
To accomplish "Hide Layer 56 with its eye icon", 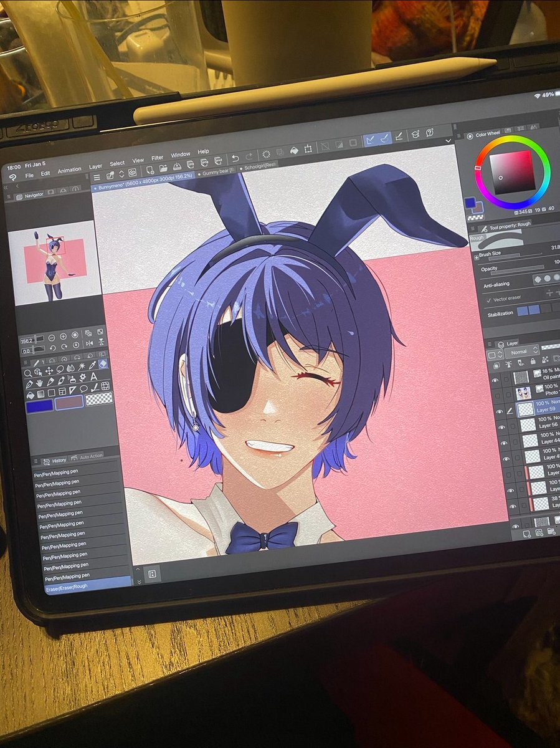I will point(502,428).
